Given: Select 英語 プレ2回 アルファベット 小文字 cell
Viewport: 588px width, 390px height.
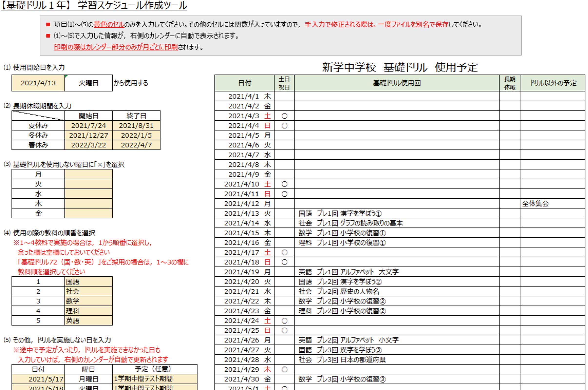Looking at the screenshot, I should tap(397, 340).
